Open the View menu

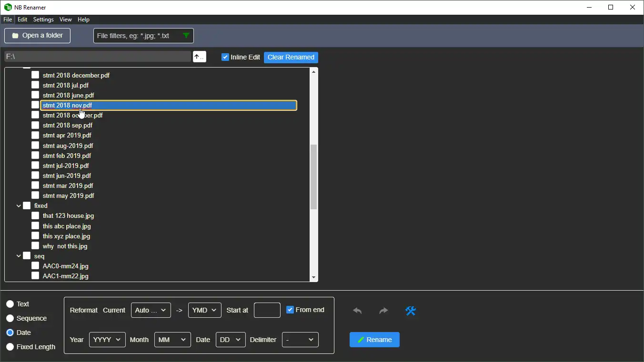(x=66, y=20)
